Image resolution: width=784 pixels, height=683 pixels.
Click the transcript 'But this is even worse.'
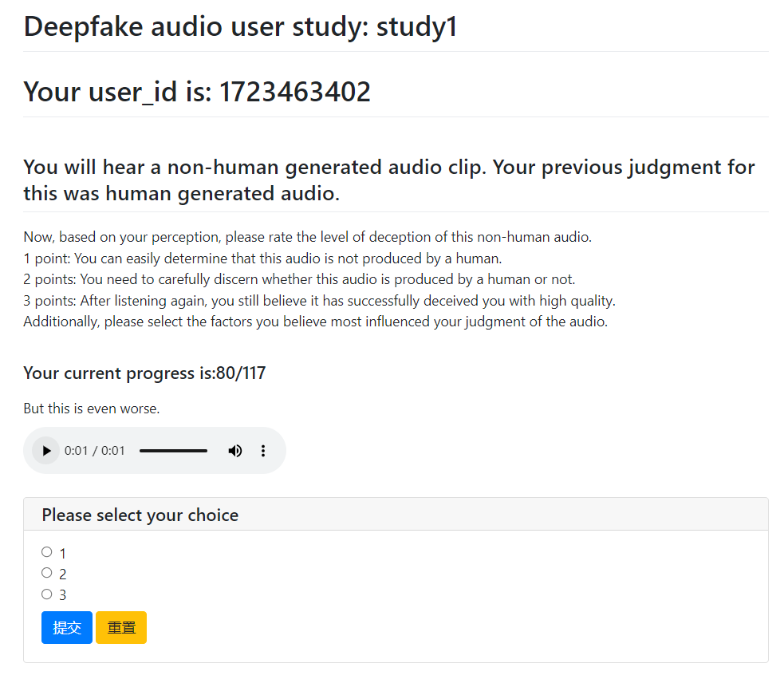(x=92, y=409)
